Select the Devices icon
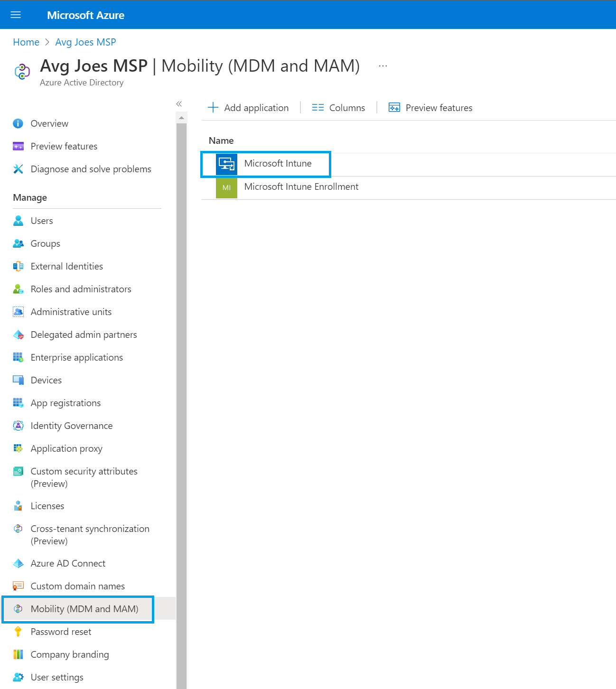The width and height of the screenshot is (616, 689). [18, 380]
